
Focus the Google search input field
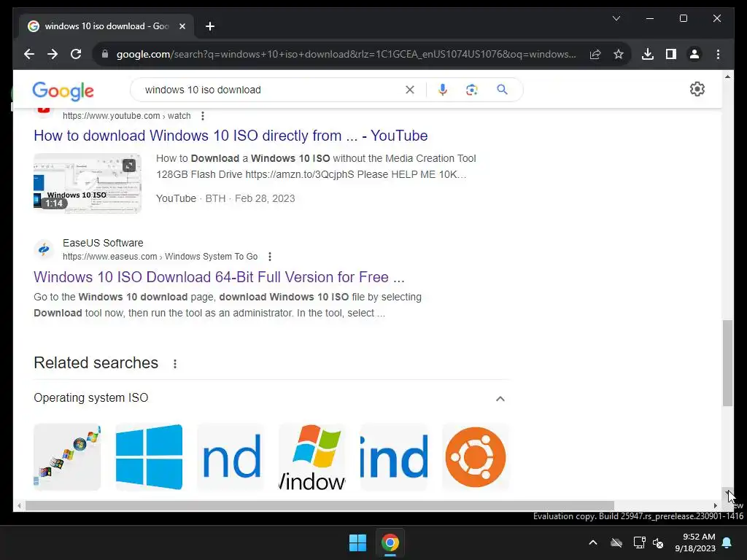tap(271, 90)
